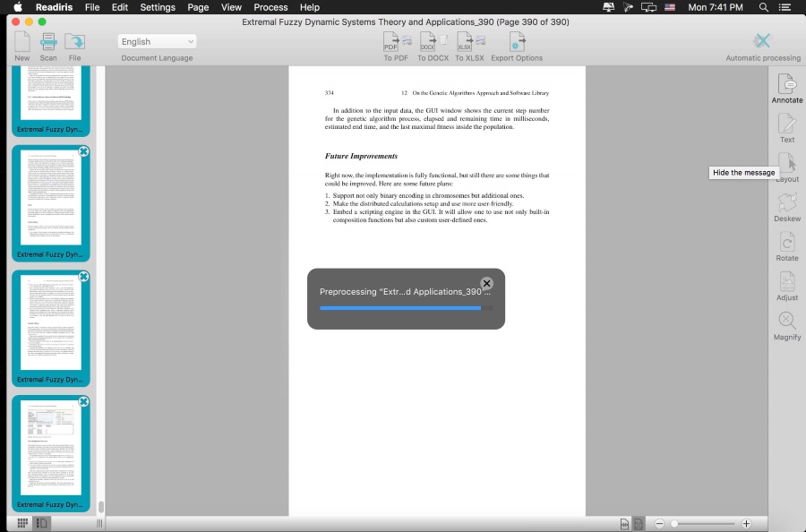Open the Settings menu

tap(158, 7)
